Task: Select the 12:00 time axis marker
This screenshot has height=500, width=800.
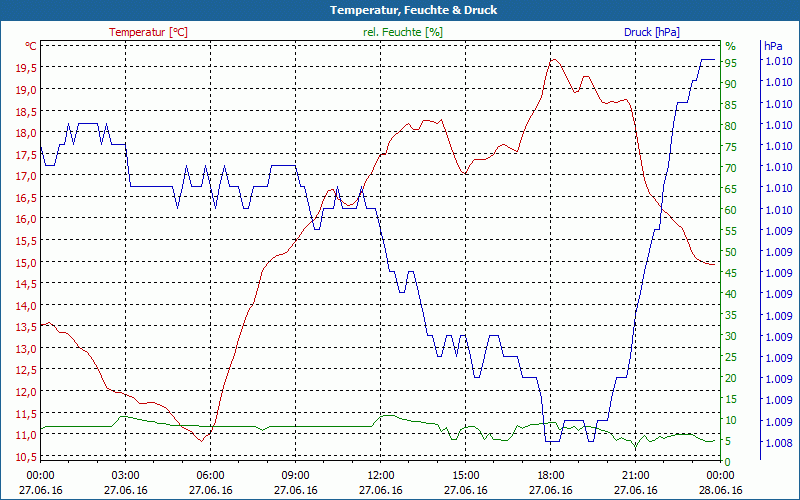Action: [x=380, y=475]
